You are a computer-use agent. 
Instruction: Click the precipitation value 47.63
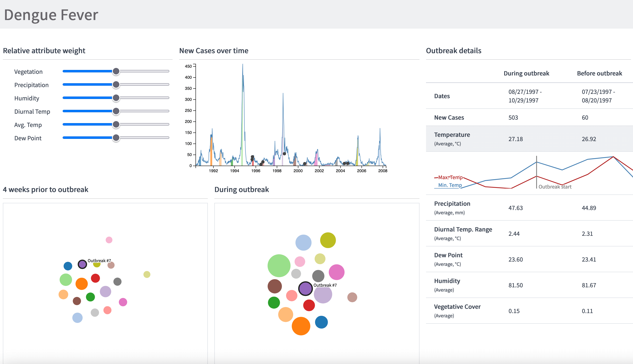point(516,208)
